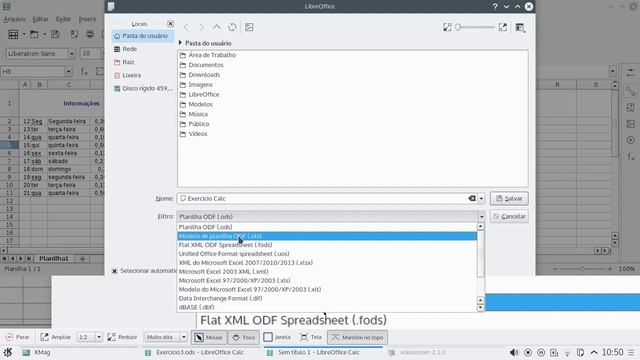Select Raiz in the places panel
This screenshot has height=360, width=640.
(x=142, y=62)
